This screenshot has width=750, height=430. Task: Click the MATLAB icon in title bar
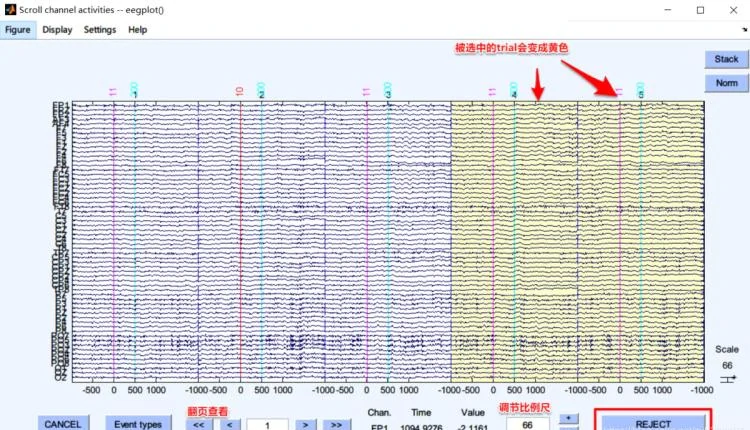(9, 9)
